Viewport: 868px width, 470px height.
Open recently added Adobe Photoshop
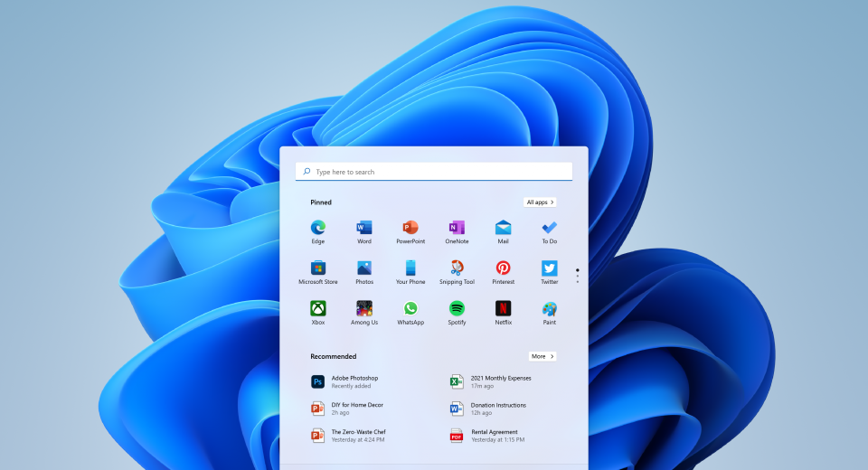[354, 381]
